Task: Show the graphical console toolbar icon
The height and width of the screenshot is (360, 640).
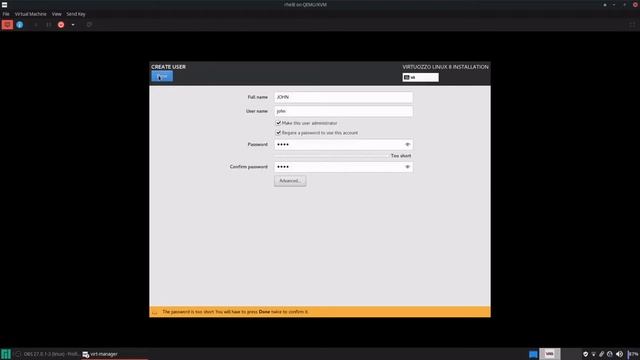Action: (7, 24)
